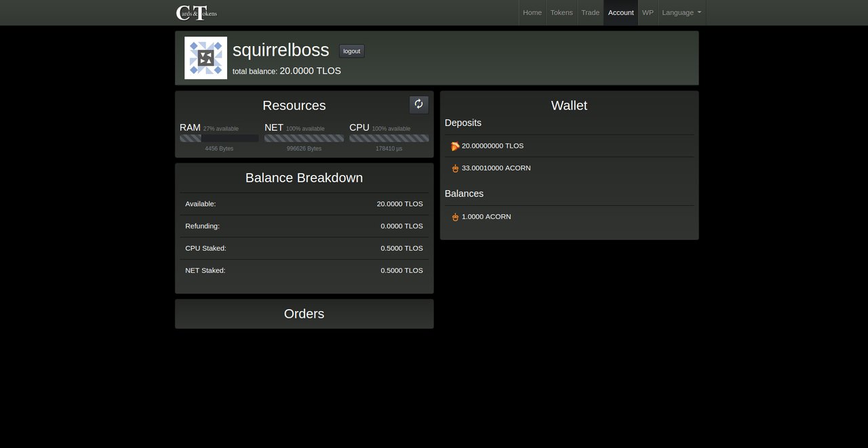
Task: Open the WP nav link
Action: click(x=648, y=12)
